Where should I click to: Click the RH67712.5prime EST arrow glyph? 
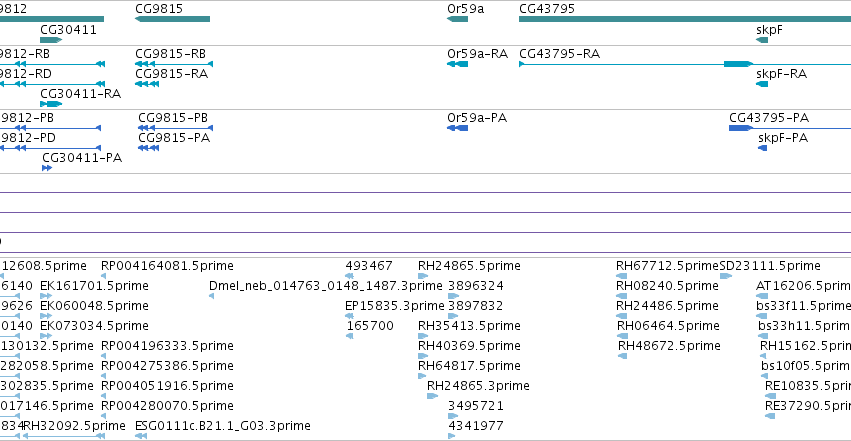coord(621,276)
